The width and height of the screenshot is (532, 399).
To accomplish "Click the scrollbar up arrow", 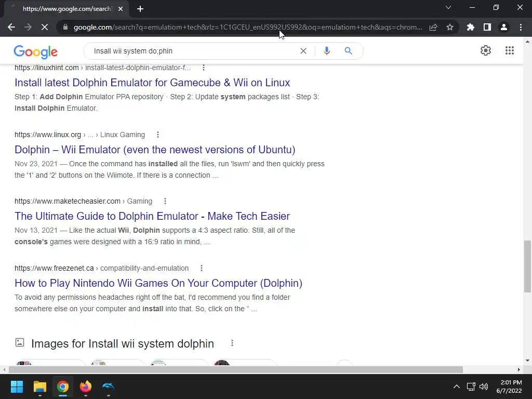I will [528, 42].
